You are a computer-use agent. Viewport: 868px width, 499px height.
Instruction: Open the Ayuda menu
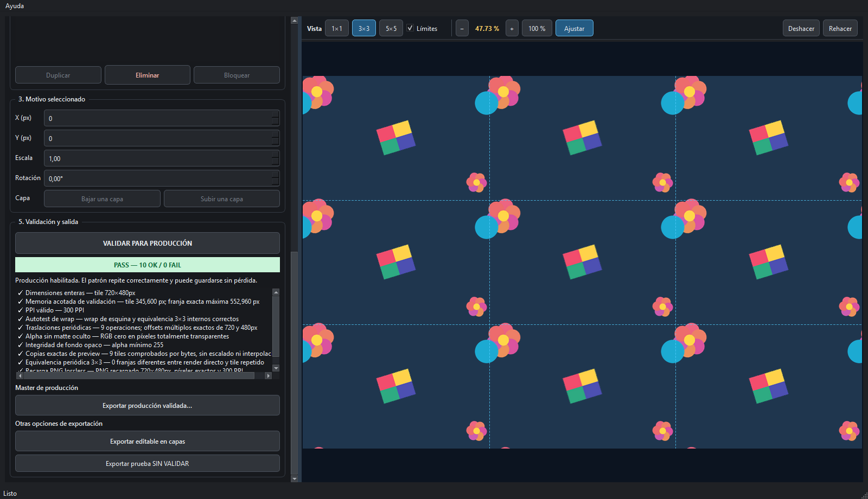[x=15, y=6]
